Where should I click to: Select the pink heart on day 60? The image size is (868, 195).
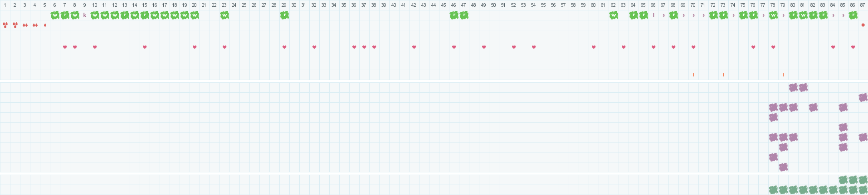click(x=594, y=47)
